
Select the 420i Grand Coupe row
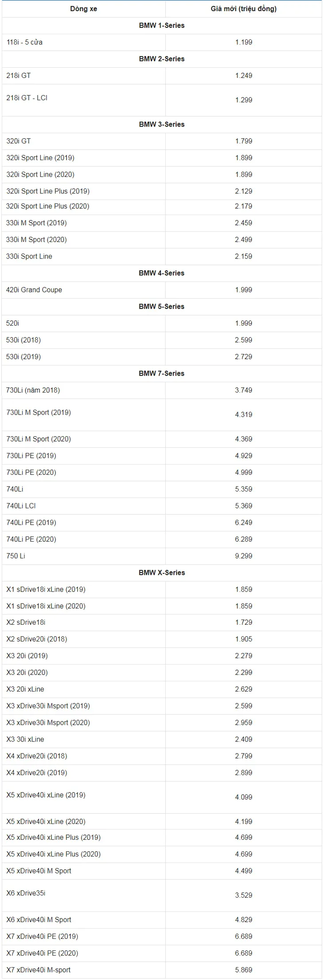[162, 290]
